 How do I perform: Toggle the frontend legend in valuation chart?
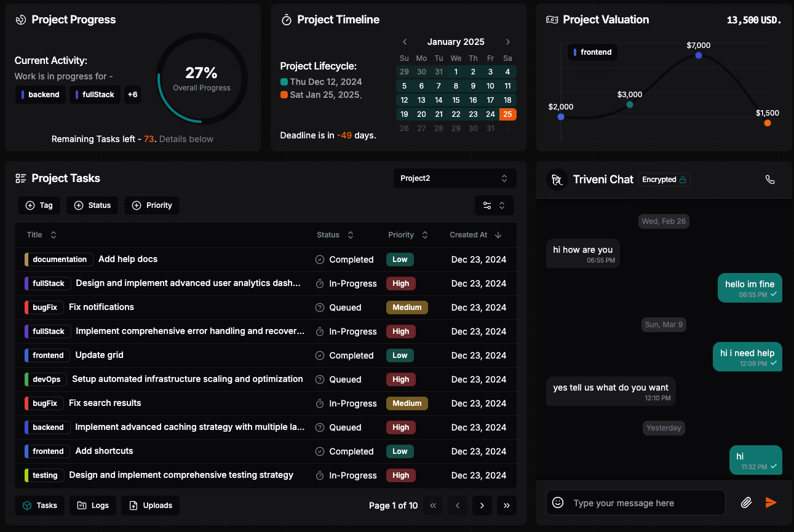click(592, 52)
